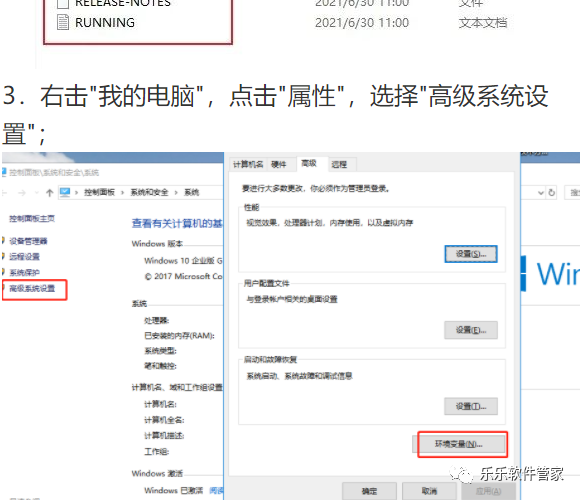Expand chevron before 控制面板 breadcrumb

click(76, 192)
